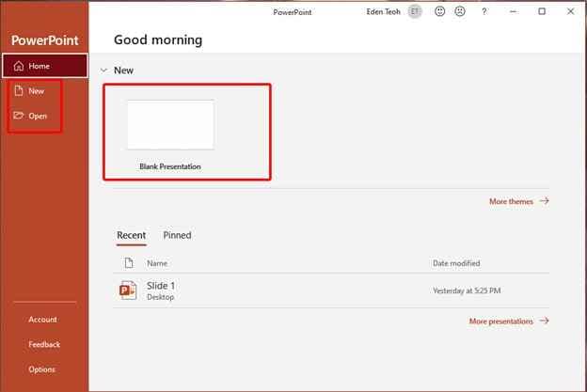Collapse the New section chevron
This screenshot has height=392, width=587.
(103, 70)
